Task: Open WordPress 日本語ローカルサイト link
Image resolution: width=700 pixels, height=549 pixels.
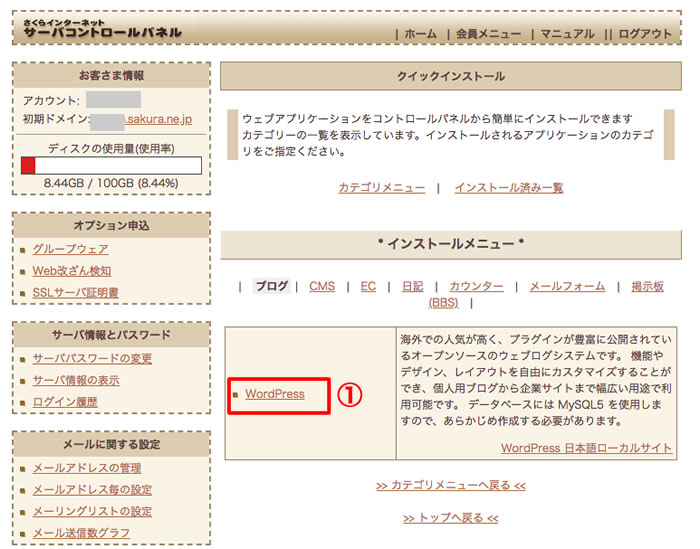Action: [x=586, y=448]
